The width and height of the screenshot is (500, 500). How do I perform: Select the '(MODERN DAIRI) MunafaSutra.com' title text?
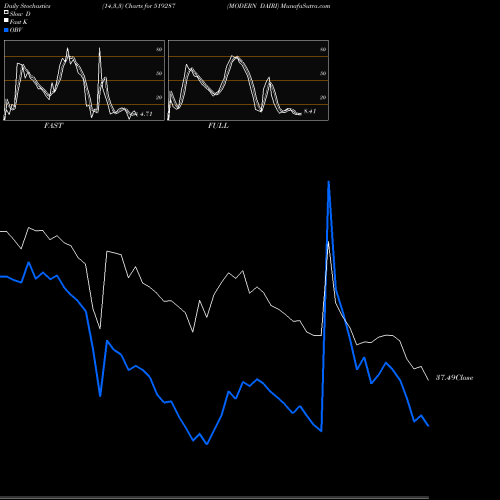tap(279, 6)
